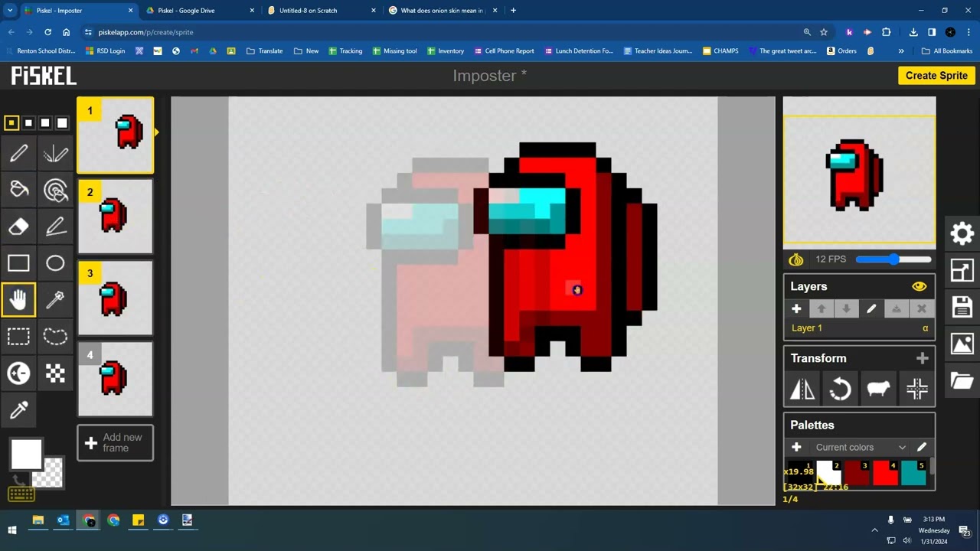
Task: Choose the smallest pen size
Action: click(x=11, y=122)
